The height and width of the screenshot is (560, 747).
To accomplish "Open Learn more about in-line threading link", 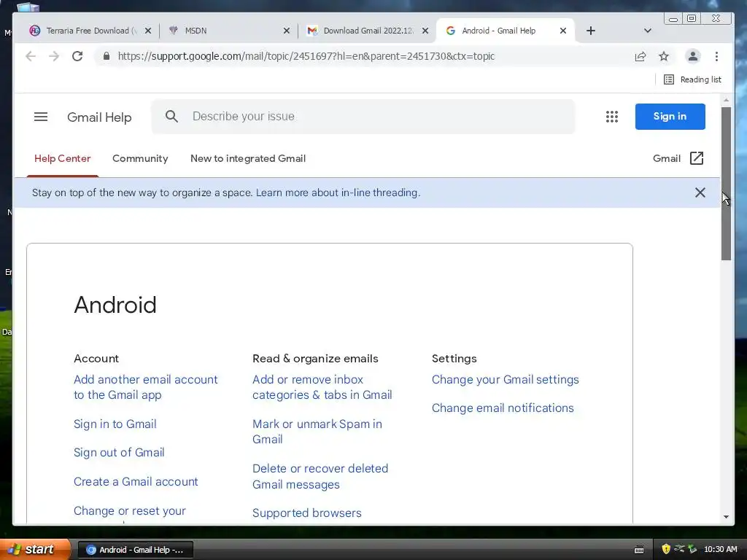I will pos(338,192).
